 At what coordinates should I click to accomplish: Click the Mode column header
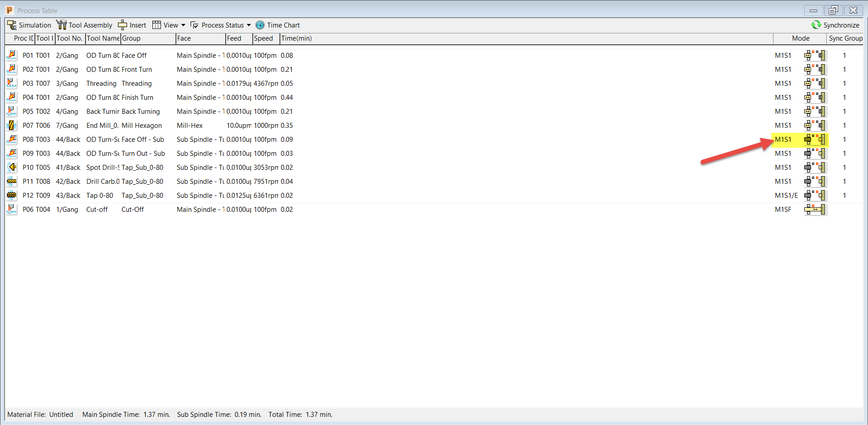pyautogui.click(x=801, y=38)
